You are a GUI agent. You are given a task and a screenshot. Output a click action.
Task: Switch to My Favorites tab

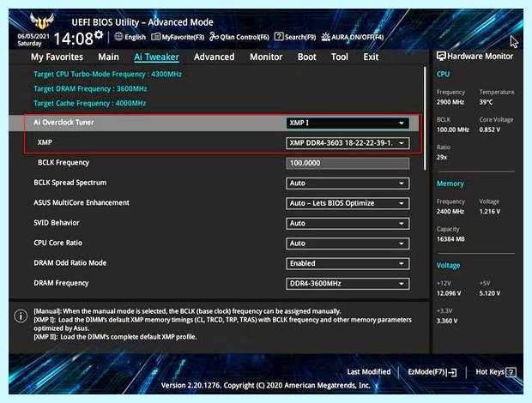[57, 57]
